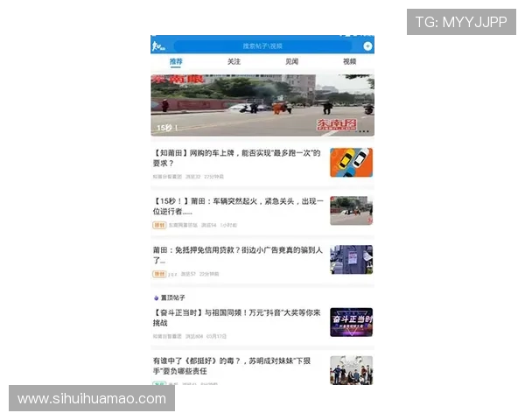This screenshot has width=525, height=420.
Task: Select the 见闻 tab
Action: [x=291, y=62]
